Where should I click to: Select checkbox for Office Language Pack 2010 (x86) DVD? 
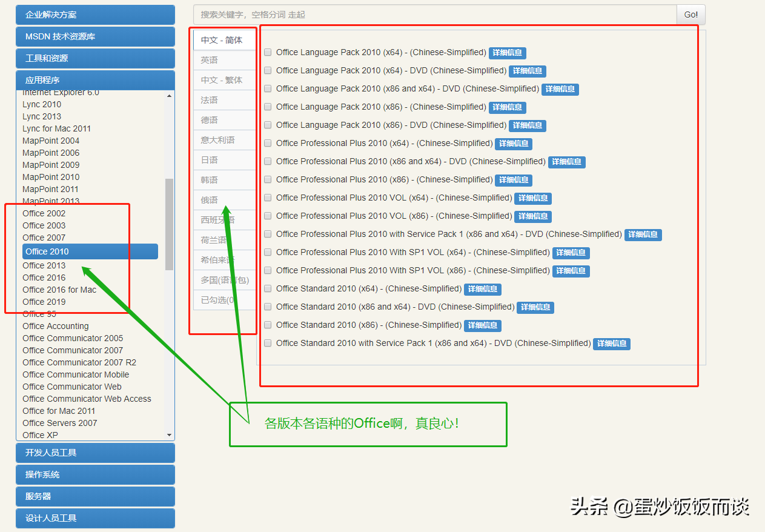268,125
